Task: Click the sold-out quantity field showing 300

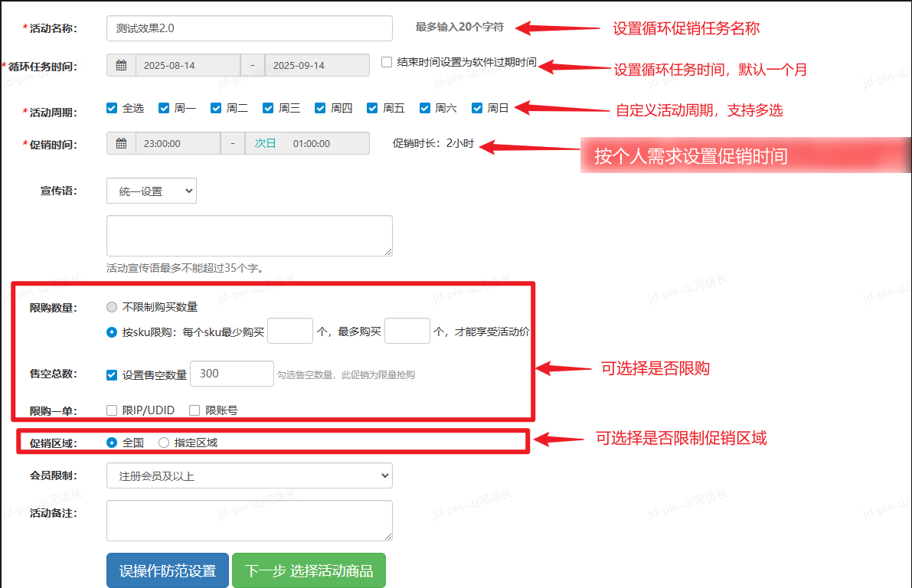Action: 231,374
